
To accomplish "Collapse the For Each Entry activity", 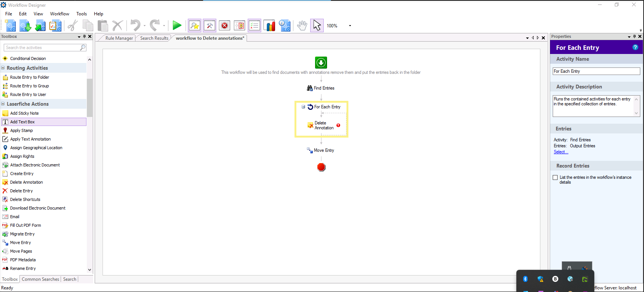I will pos(303,107).
